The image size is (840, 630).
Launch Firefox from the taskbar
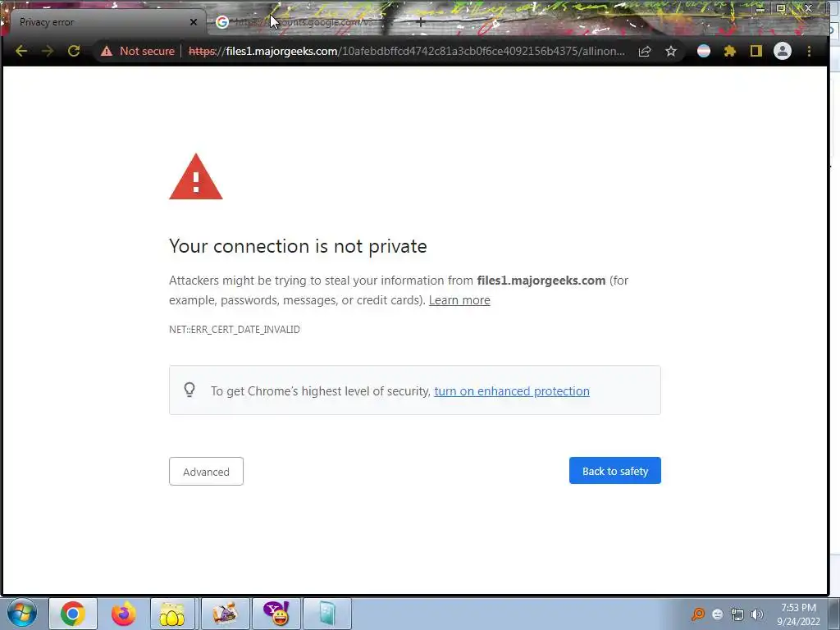(124, 614)
